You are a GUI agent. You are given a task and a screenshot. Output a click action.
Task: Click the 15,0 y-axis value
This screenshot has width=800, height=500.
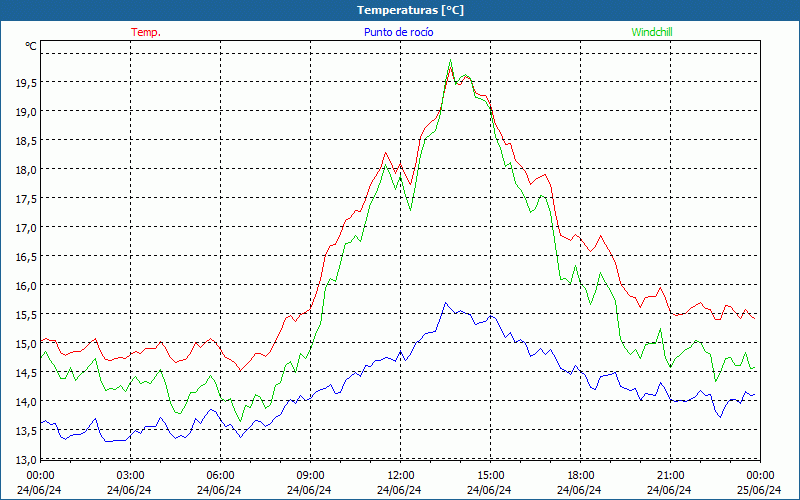tap(26, 344)
